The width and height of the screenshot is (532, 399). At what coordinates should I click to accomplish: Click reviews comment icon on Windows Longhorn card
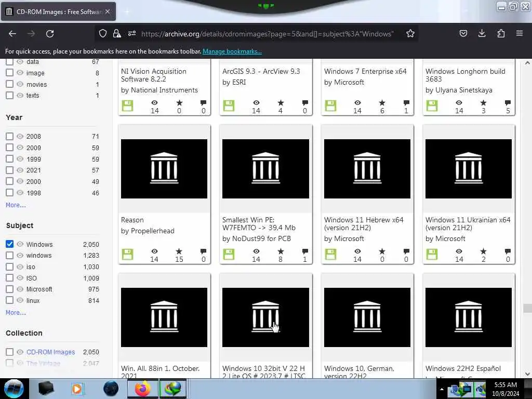click(x=508, y=103)
